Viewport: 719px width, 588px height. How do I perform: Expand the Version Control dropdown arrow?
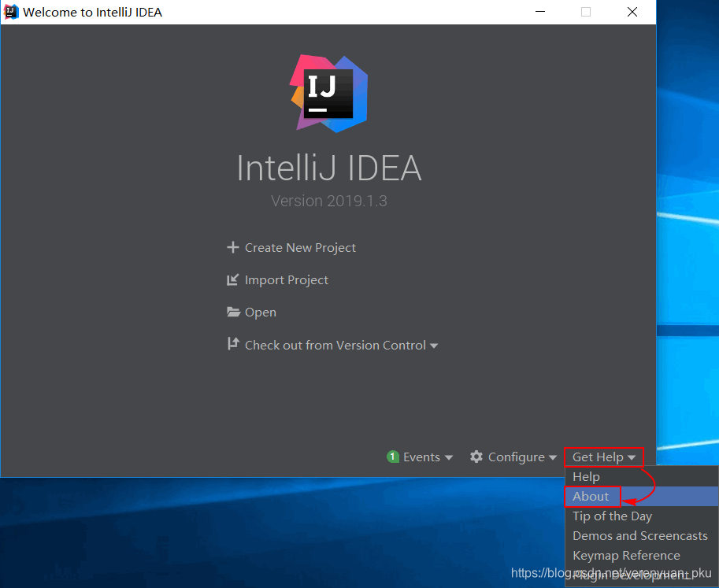click(434, 346)
